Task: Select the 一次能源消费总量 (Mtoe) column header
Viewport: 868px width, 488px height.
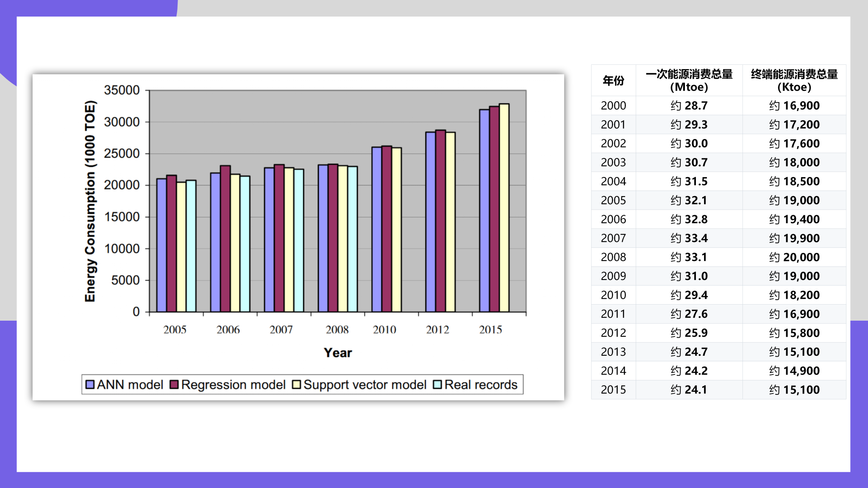Action: [x=689, y=80]
